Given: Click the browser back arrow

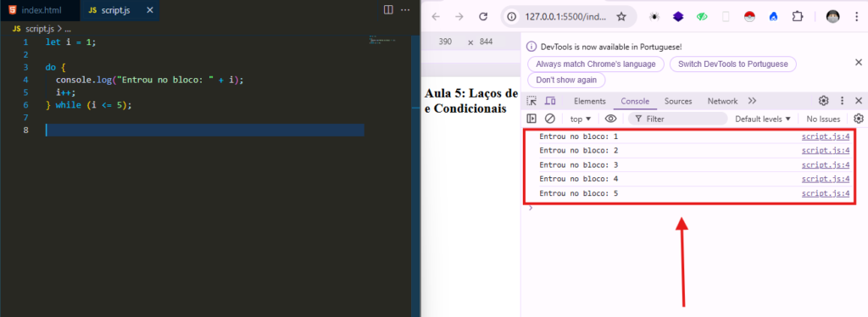Looking at the screenshot, I should (436, 17).
